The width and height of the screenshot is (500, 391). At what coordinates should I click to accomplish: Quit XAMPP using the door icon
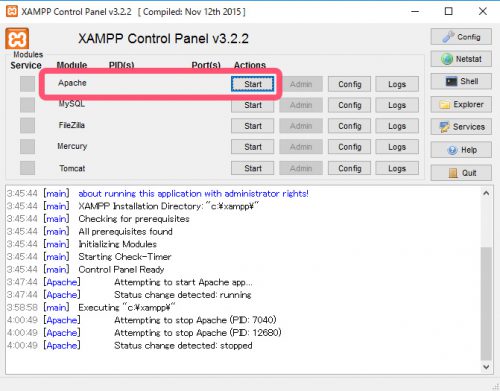click(x=461, y=173)
